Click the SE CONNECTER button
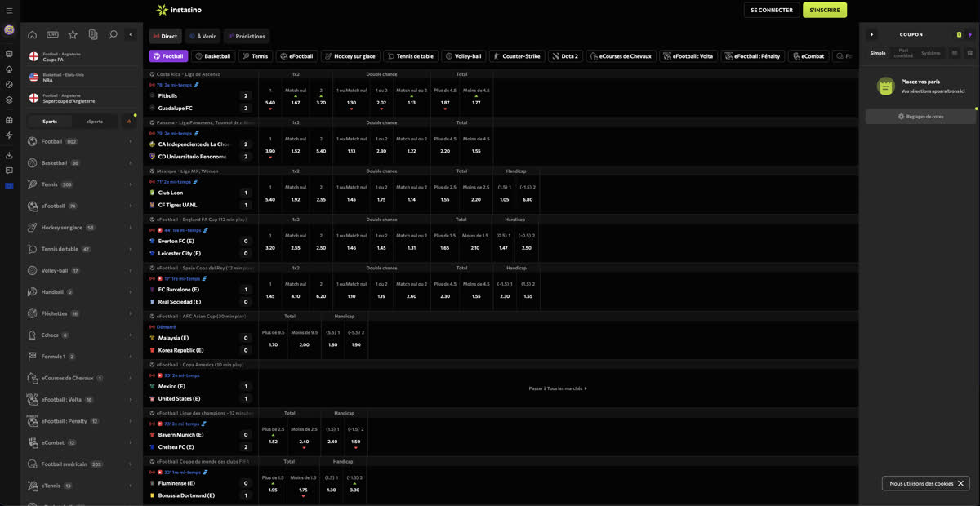This screenshot has width=980, height=506. pyautogui.click(x=772, y=10)
